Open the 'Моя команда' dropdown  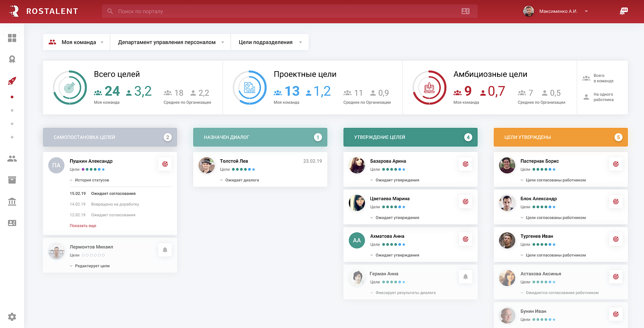tap(76, 42)
